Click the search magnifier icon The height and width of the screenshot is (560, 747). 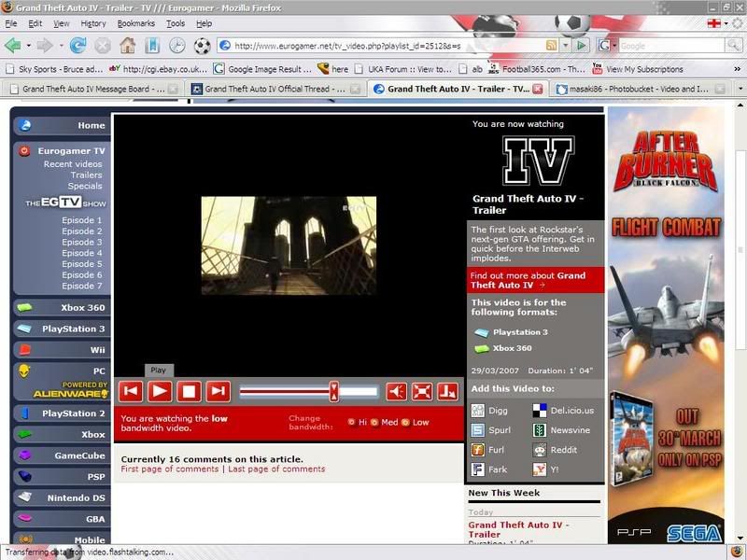pos(733,46)
